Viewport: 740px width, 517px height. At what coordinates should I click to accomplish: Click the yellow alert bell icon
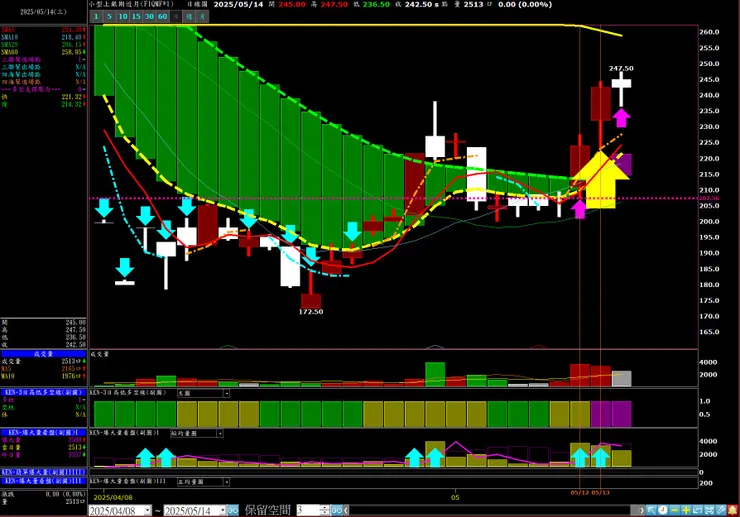click(x=732, y=510)
